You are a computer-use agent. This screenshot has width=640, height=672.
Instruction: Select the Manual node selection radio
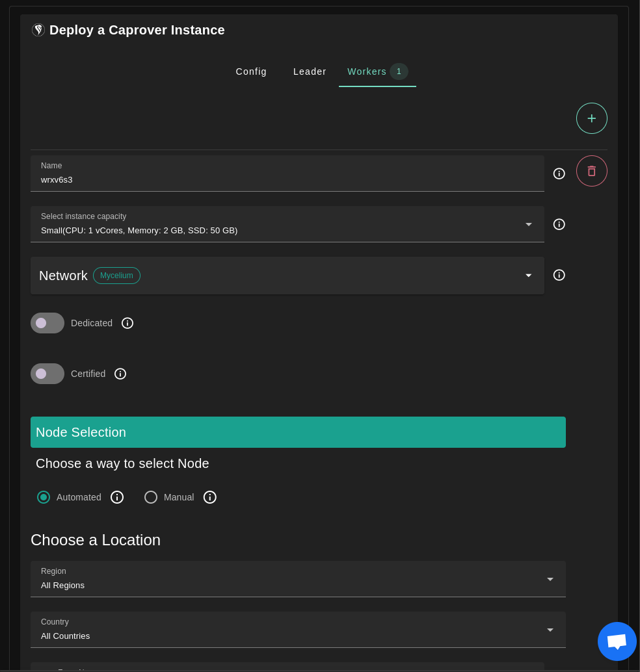coord(151,497)
